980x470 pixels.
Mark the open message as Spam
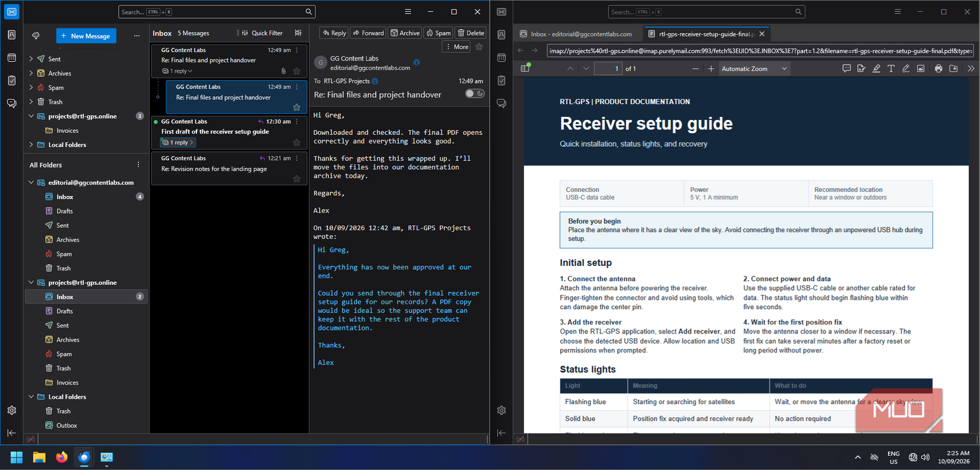[x=439, y=33]
